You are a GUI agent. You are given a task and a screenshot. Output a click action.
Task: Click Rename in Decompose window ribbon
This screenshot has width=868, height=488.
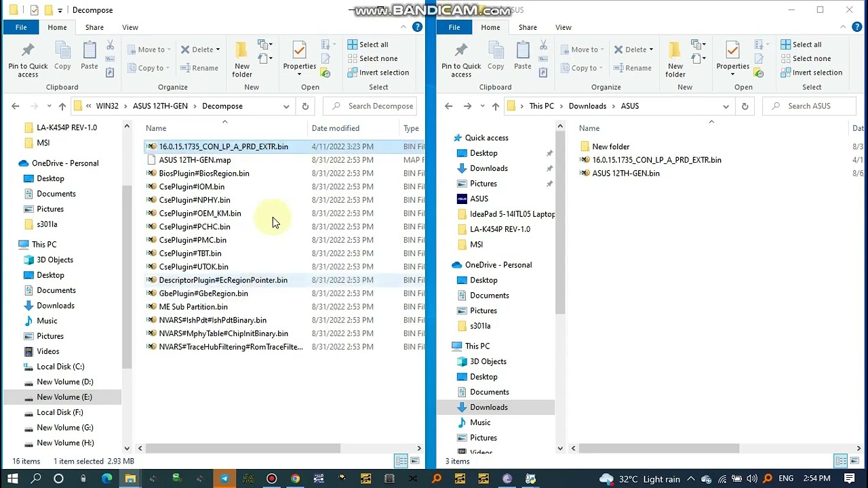pos(199,68)
